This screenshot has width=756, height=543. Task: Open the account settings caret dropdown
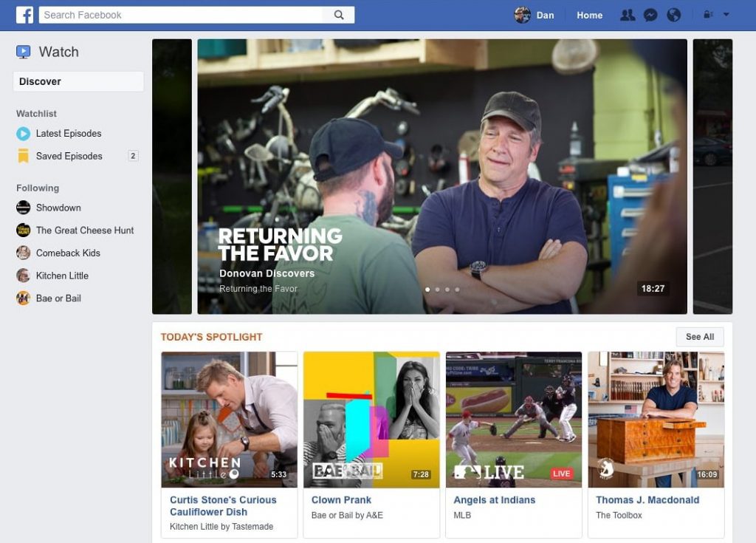[x=725, y=15]
